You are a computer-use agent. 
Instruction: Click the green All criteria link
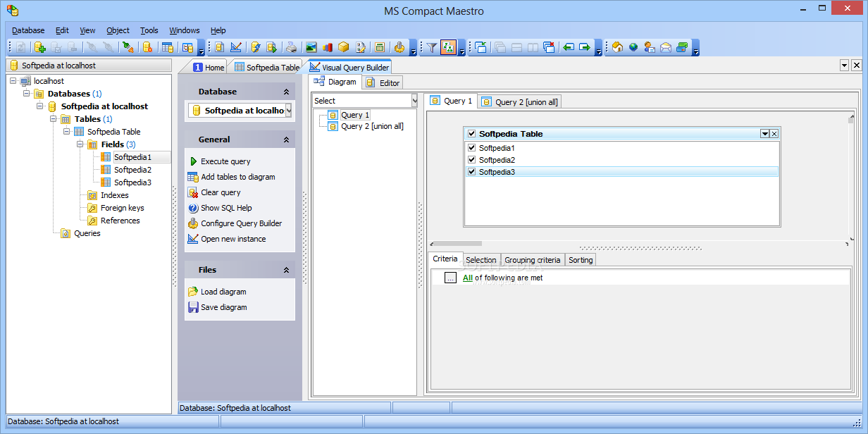tap(468, 278)
